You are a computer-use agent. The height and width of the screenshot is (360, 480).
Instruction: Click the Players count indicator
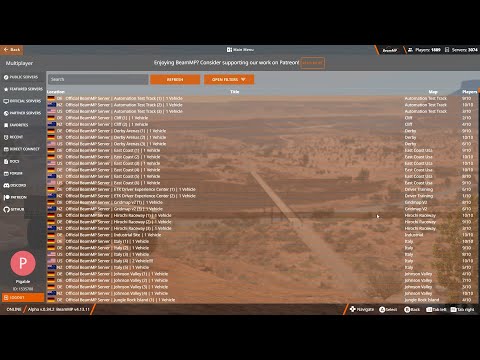pos(424,50)
